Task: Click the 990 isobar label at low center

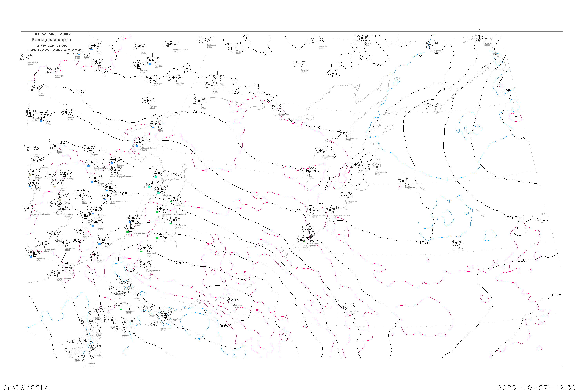Action: click(225, 325)
